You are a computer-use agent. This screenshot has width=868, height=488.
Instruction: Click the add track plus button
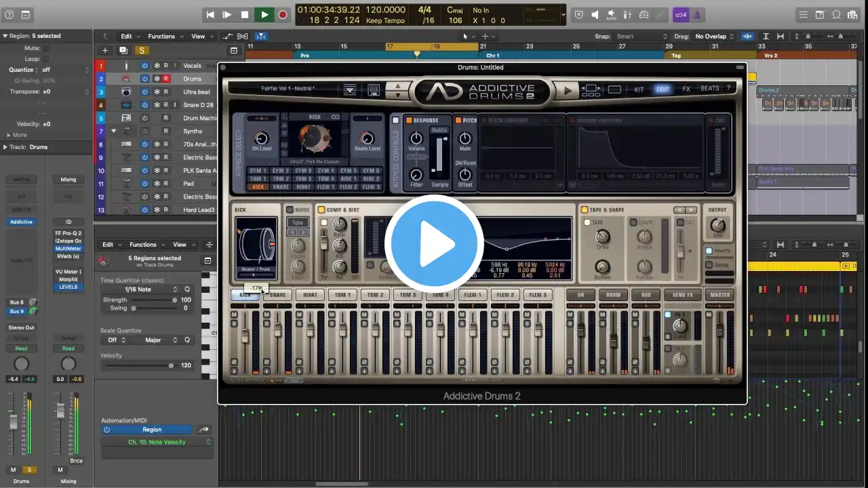[x=105, y=50]
